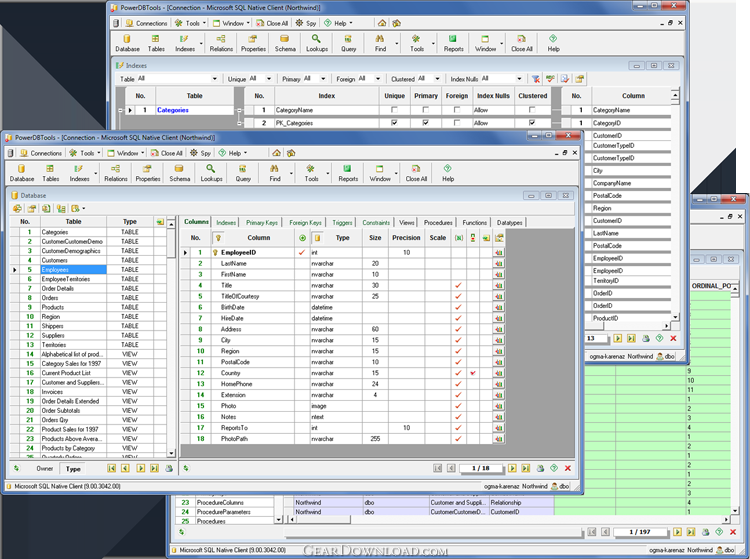Screen dimensions: 750x559
Task: Open Indexes tool in front window toolbar
Action: point(79,173)
